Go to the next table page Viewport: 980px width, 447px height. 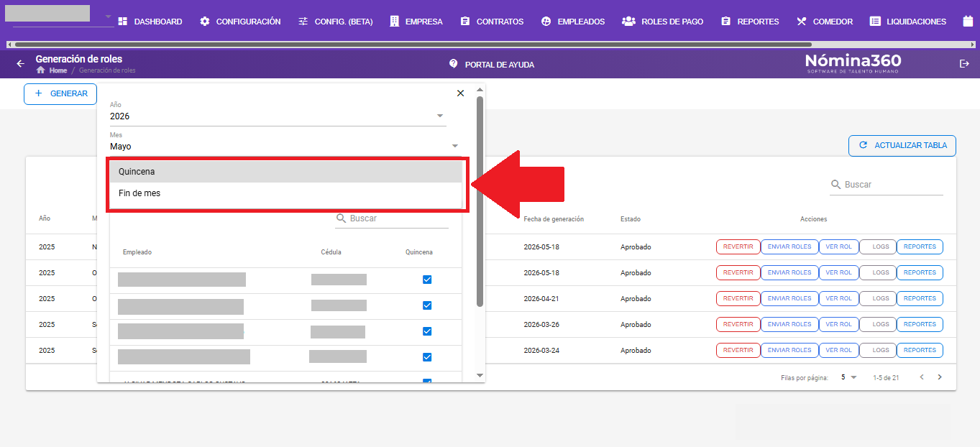[939, 377]
